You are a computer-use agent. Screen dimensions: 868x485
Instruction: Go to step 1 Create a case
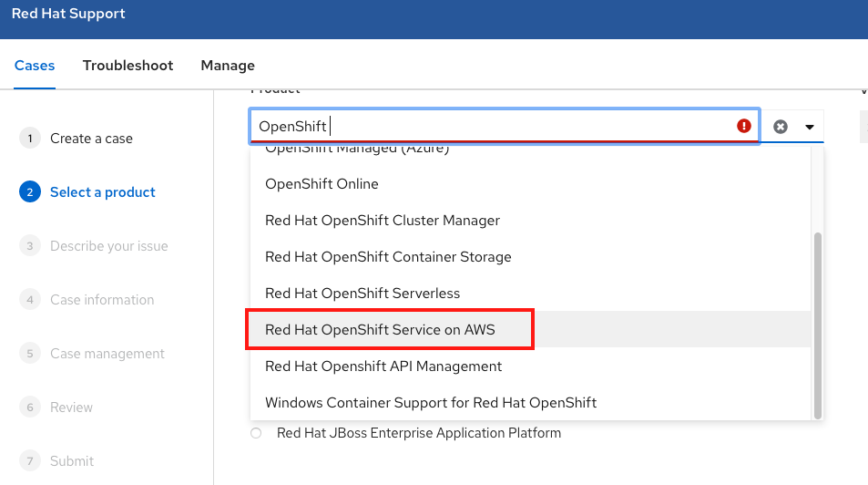coord(91,139)
